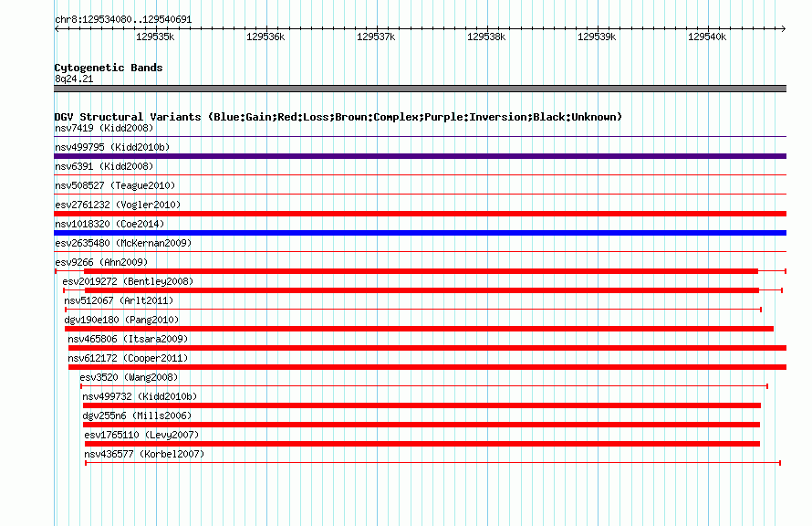Open the nsv1018320 (Coe2014) label
The image size is (812, 526).
109,224
